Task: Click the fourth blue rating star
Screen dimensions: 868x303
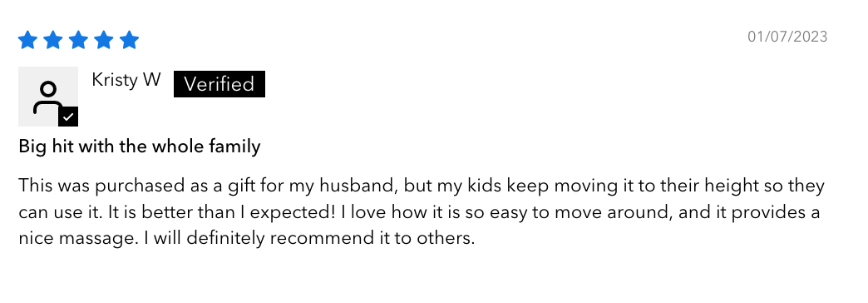Action: (x=104, y=41)
